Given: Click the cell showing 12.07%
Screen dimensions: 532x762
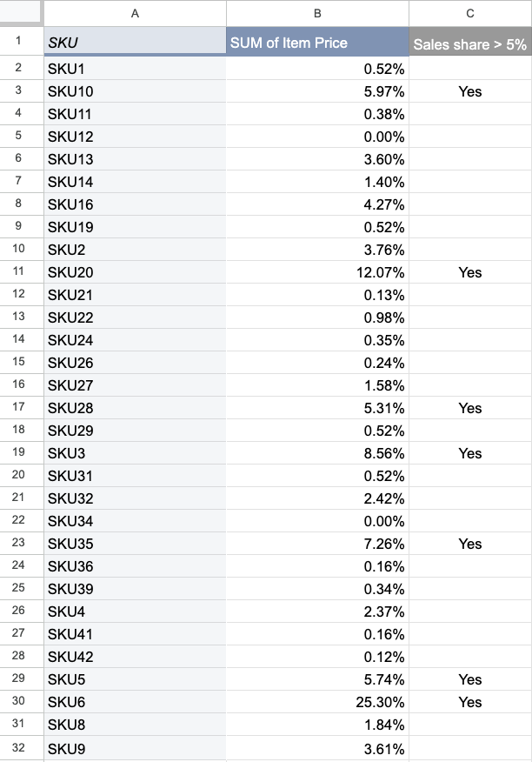Looking at the screenshot, I should click(317, 272).
